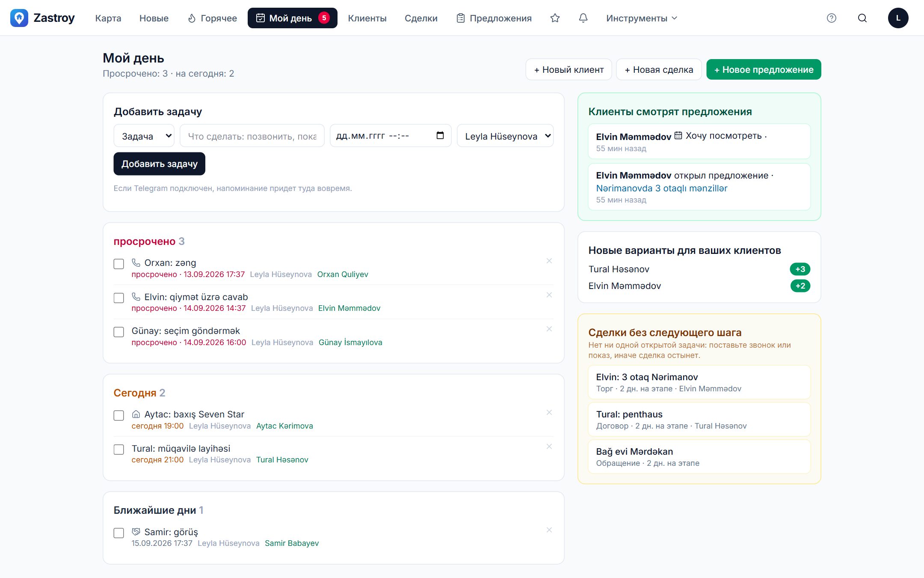This screenshot has height=578, width=924.
Task: Delete the 'Tural: müqavilə layihəsi' task
Action: click(x=549, y=447)
